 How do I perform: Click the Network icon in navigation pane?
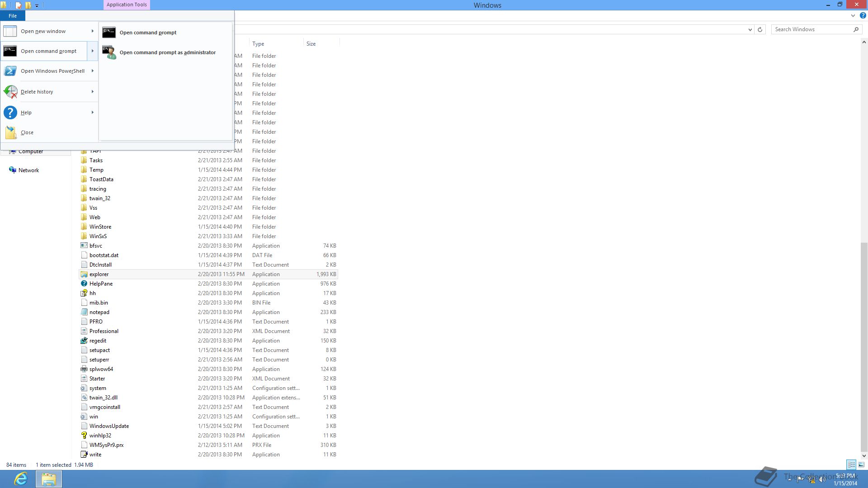[13, 170]
